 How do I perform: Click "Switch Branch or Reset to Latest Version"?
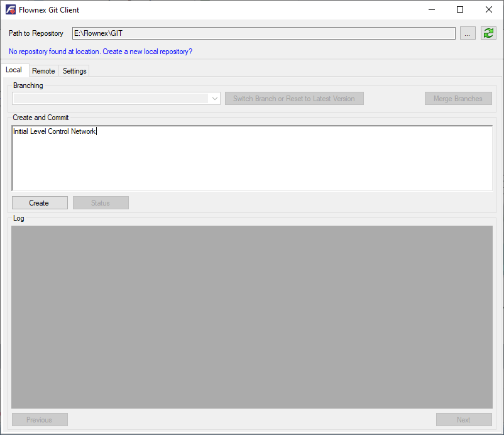[294, 98]
